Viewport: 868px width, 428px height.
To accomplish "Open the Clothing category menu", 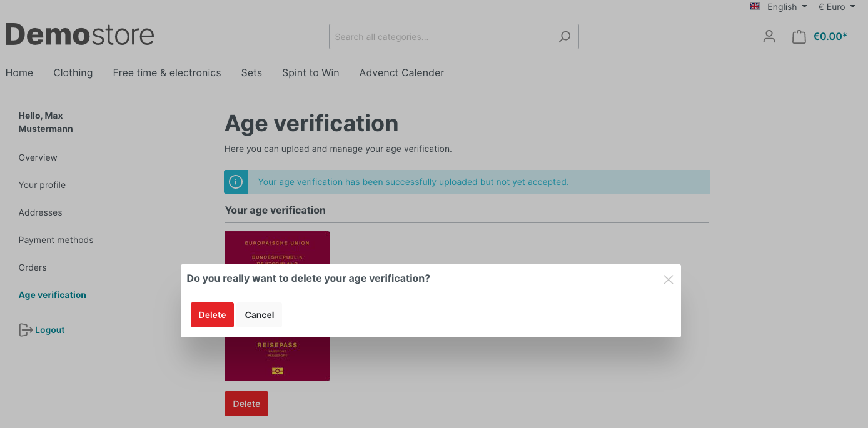I will 73,72.
